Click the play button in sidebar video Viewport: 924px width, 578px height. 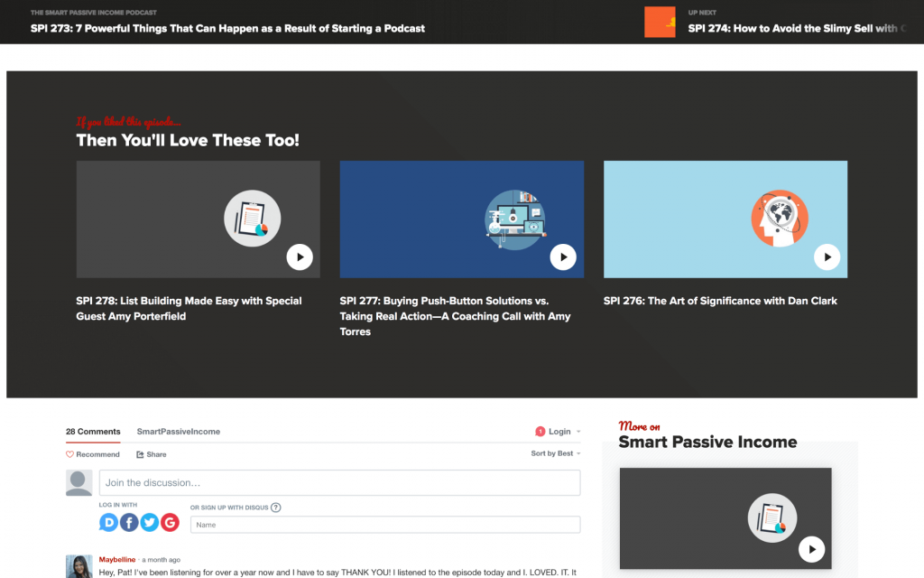[x=811, y=549]
